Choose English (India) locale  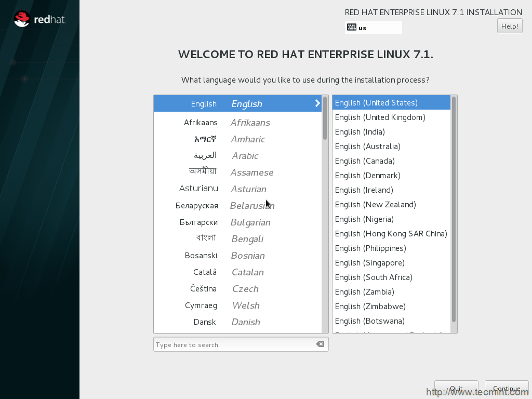click(392, 131)
